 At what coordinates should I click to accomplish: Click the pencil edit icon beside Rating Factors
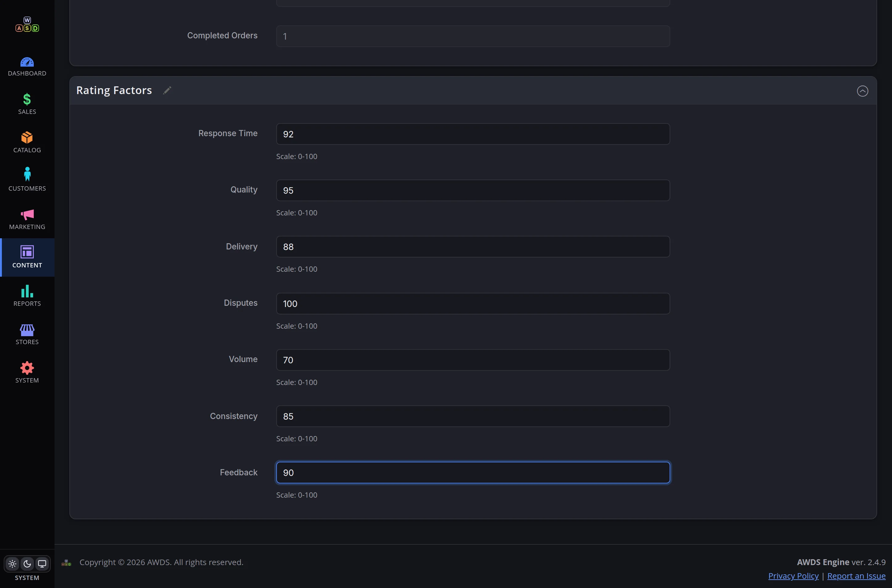point(167,90)
